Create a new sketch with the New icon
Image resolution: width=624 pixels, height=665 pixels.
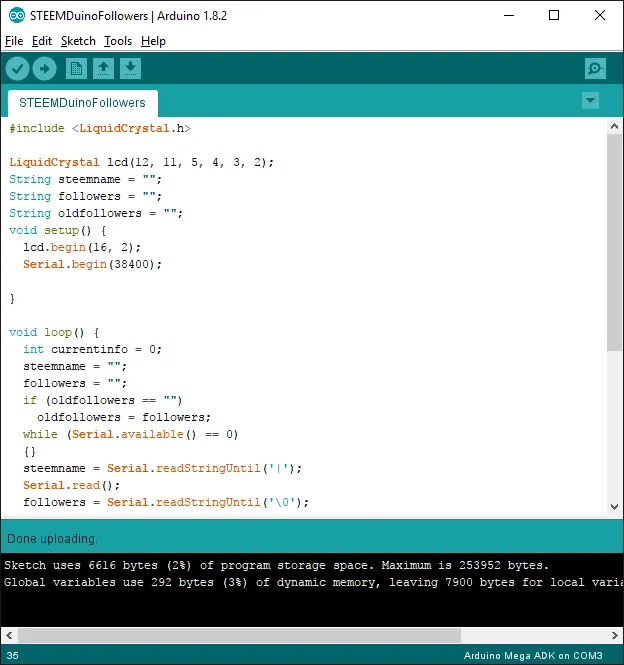pyautogui.click(x=76, y=69)
